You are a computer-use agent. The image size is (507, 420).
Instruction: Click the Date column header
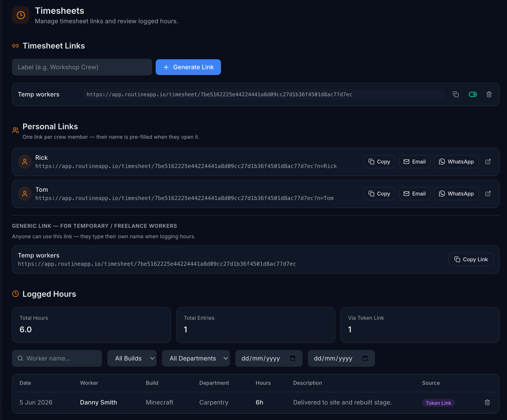pyautogui.click(x=25, y=383)
